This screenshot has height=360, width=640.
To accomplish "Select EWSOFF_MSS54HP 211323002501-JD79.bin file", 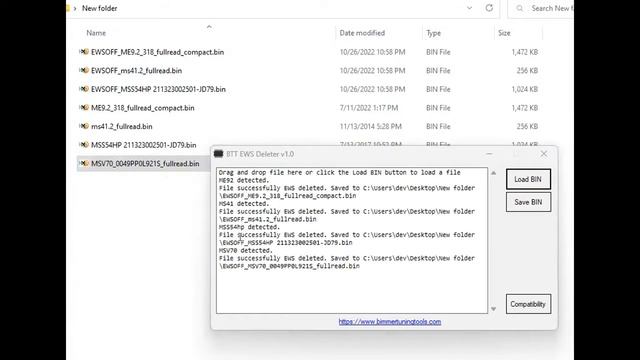I will tap(158, 89).
